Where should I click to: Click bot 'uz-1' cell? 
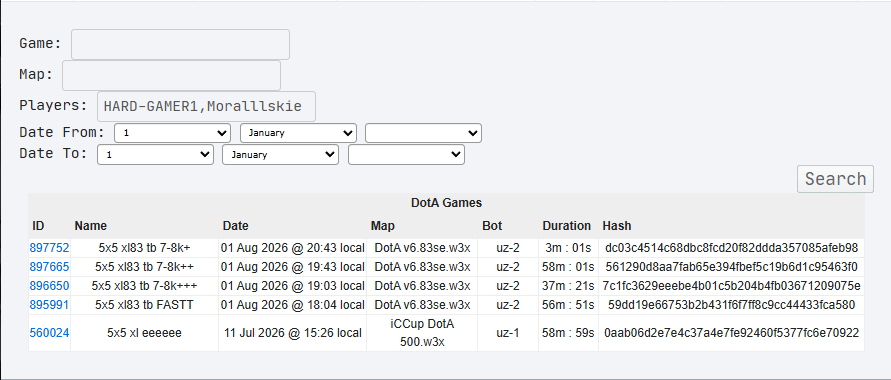(x=508, y=333)
